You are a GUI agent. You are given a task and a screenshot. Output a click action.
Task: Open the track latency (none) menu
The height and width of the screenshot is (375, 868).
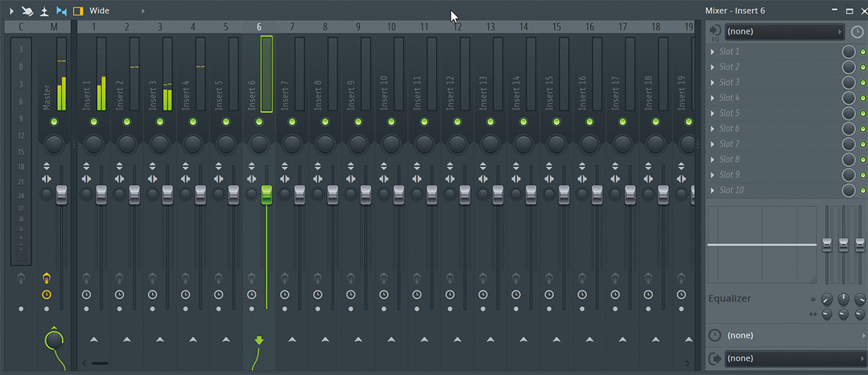click(x=794, y=335)
